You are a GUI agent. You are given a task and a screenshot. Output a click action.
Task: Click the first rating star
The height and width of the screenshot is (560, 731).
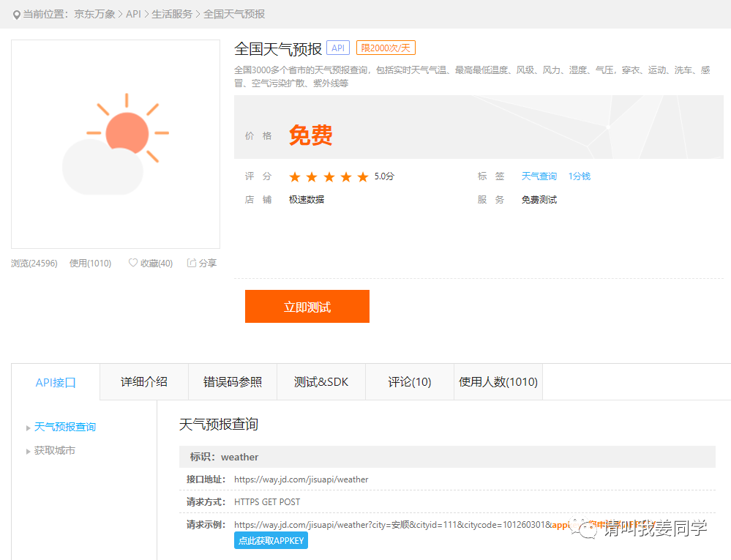(295, 176)
